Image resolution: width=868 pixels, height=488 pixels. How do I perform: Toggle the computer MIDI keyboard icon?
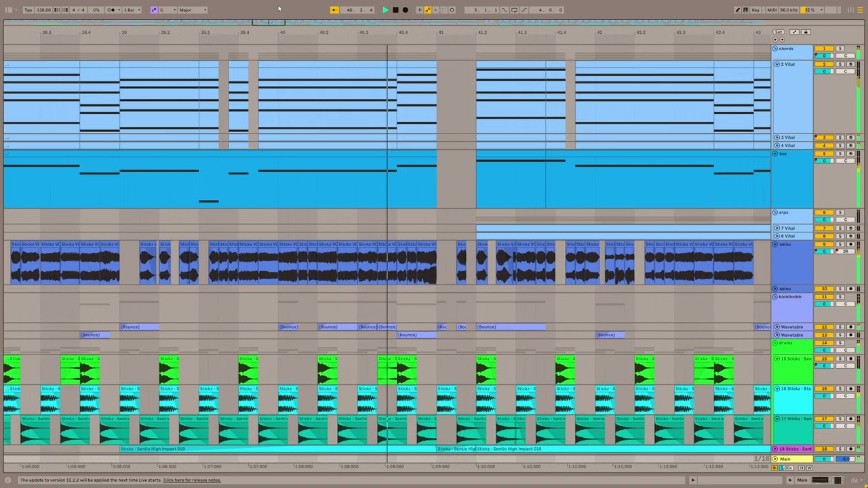[745, 10]
